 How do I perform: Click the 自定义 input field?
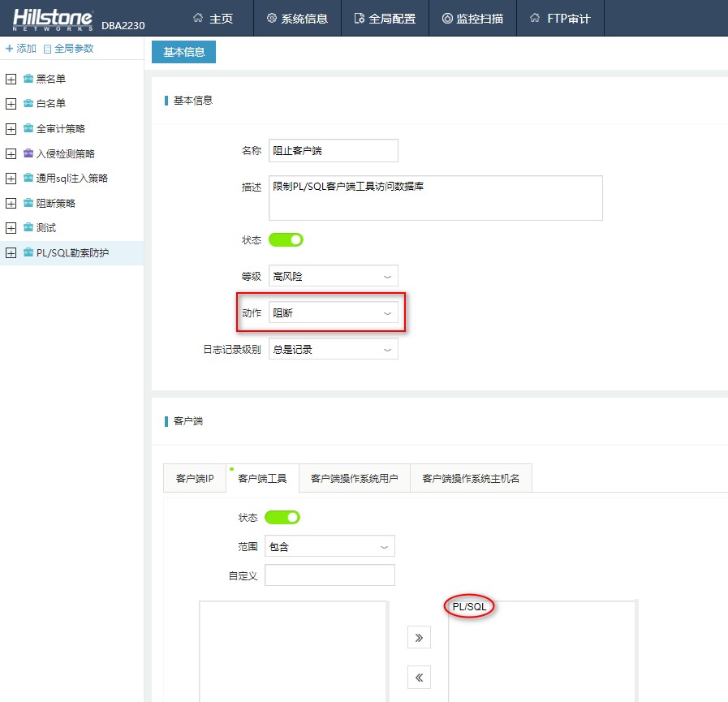330,575
